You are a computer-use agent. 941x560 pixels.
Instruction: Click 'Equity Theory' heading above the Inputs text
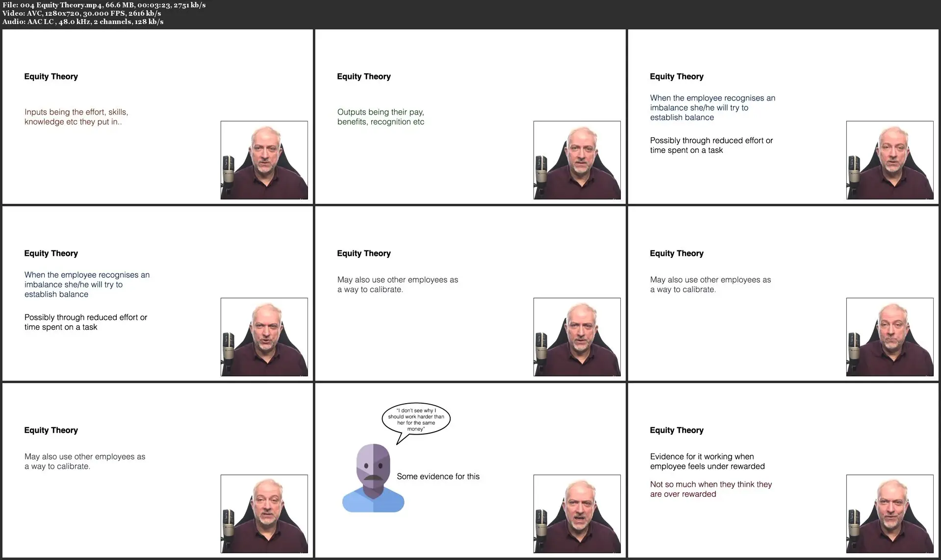(x=51, y=76)
